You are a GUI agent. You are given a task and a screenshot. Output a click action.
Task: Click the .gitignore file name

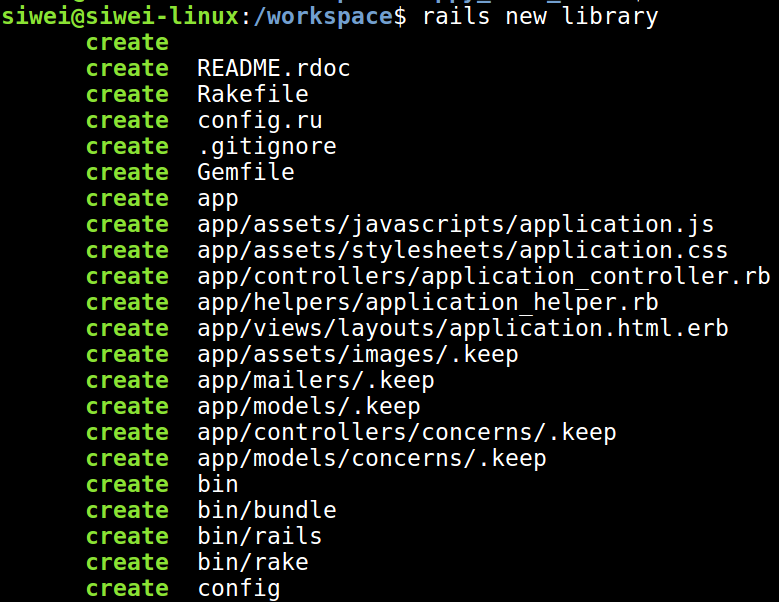267,147
